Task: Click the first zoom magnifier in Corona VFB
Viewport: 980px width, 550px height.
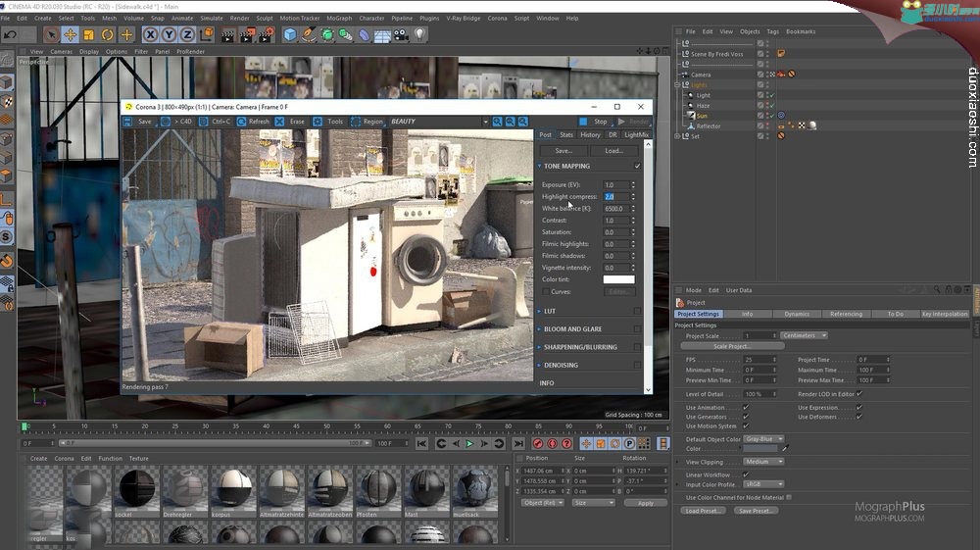Action: [x=497, y=122]
